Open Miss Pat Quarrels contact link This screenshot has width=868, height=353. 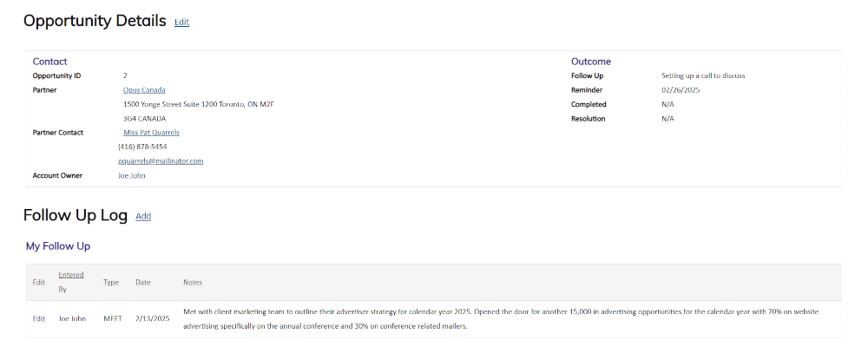pyautogui.click(x=151, y=132)
